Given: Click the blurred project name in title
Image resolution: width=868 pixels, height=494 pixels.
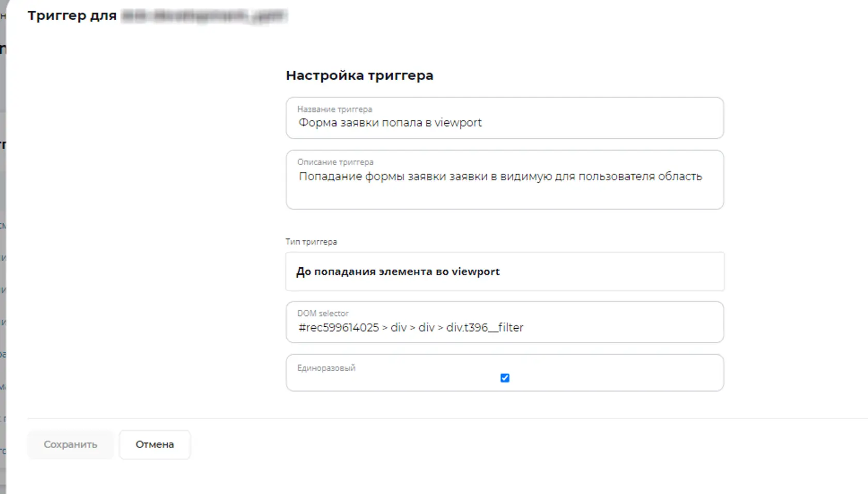Looking at the screenshot, I should click(x=204, y=16).
